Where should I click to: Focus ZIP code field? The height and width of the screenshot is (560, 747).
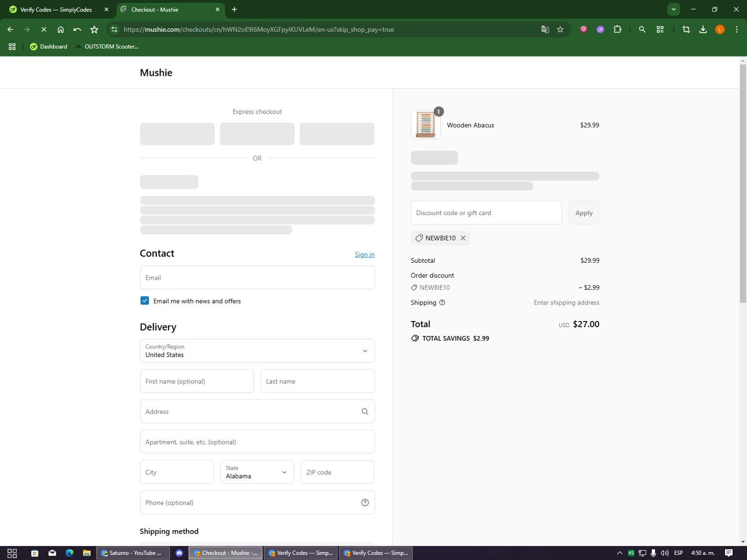click(338, 472)
